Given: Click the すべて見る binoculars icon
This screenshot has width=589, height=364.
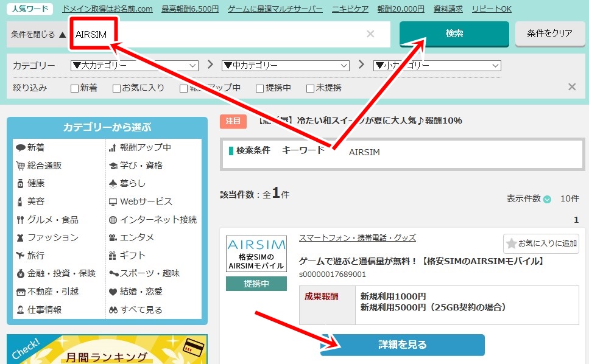Looking at the screenshot, I should tap(113, 310).
